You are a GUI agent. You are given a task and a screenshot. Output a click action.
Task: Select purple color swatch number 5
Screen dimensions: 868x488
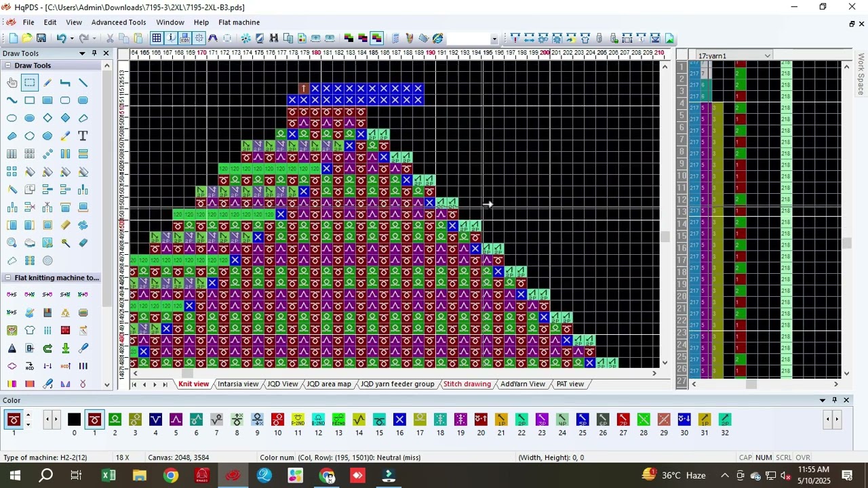[176, 420]
